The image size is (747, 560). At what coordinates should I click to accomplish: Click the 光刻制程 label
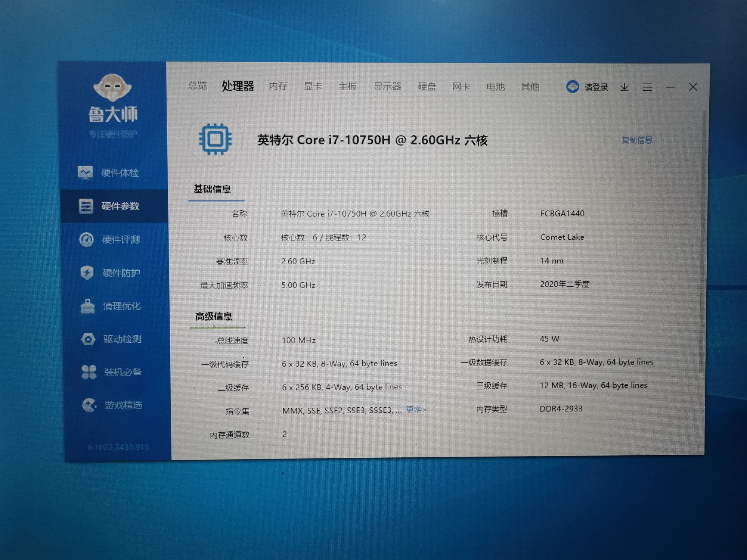tap(492, 261)
